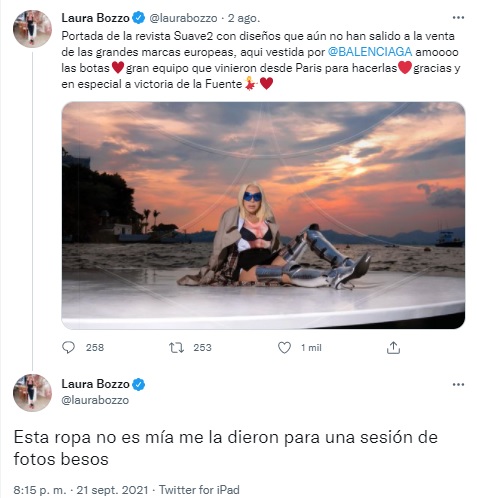
Task: Click the '8:15 p. m. · 21 sept. 2021' timestamp
Action: click(x=81, y=490)
